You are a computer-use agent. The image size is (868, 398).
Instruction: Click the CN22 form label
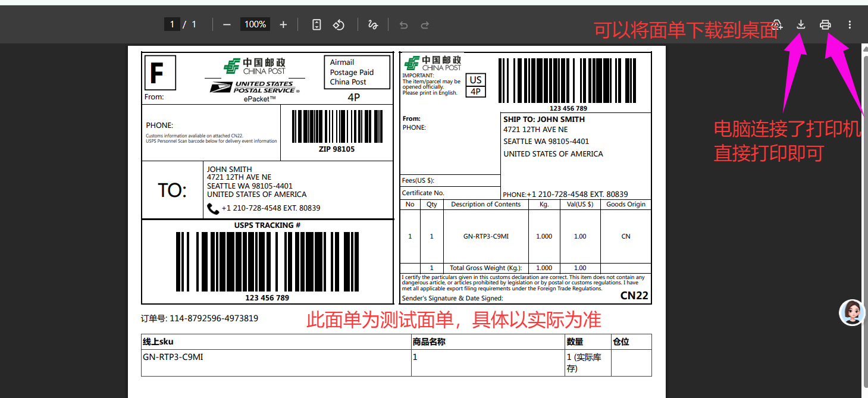tap(634, 295)
